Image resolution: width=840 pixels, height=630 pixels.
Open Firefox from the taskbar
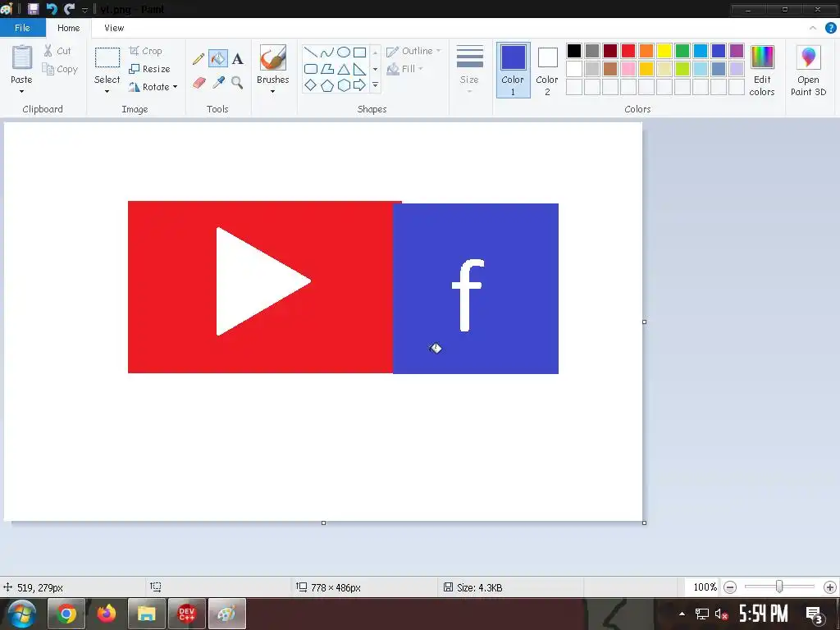106,614
